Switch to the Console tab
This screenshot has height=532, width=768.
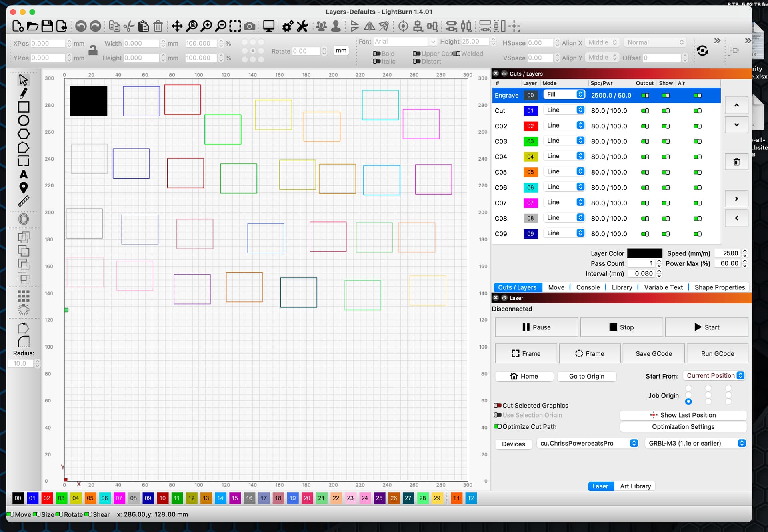click(x=588, y=287)
